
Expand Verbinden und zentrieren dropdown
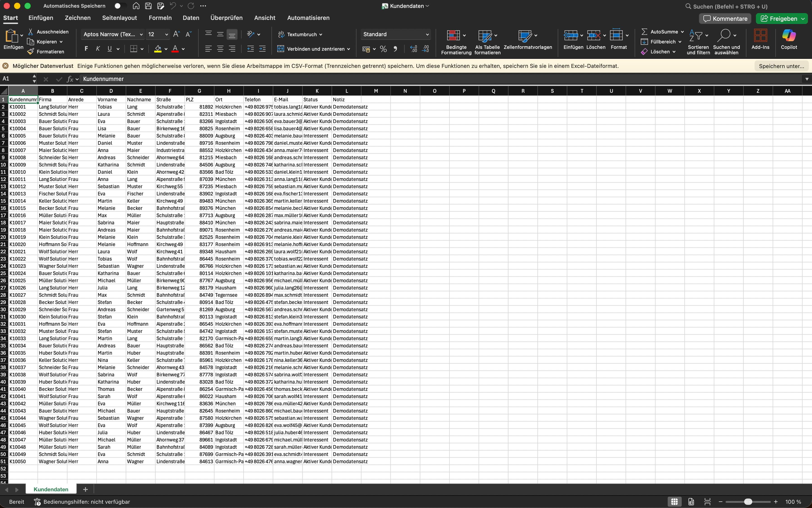[348, 49]
